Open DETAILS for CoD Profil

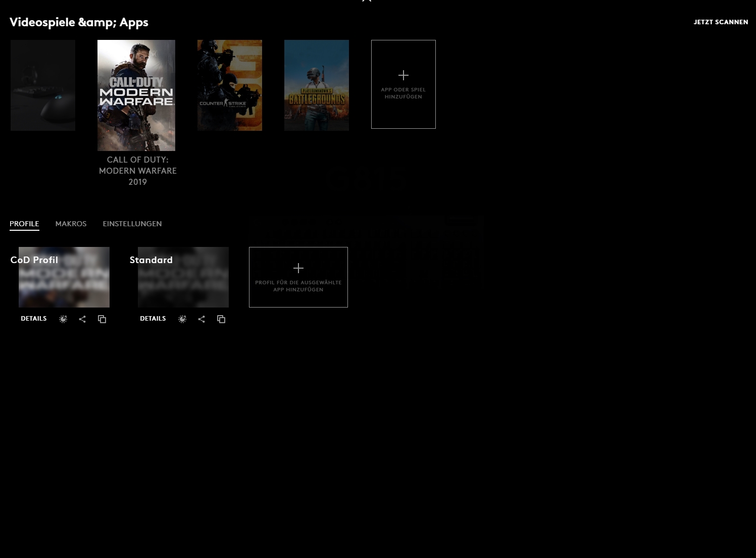point(34,319)
